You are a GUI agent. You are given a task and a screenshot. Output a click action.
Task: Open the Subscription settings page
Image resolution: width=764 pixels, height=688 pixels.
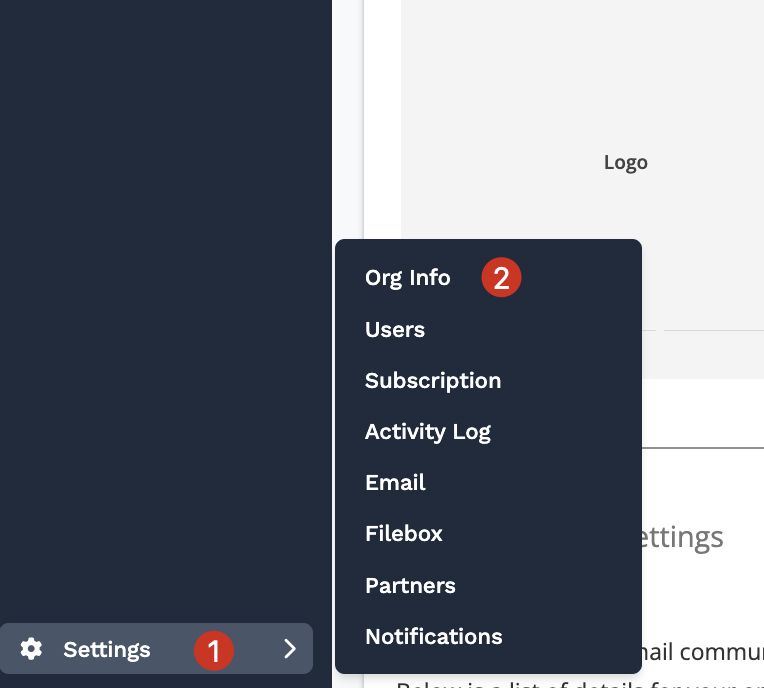coord(432,381)
